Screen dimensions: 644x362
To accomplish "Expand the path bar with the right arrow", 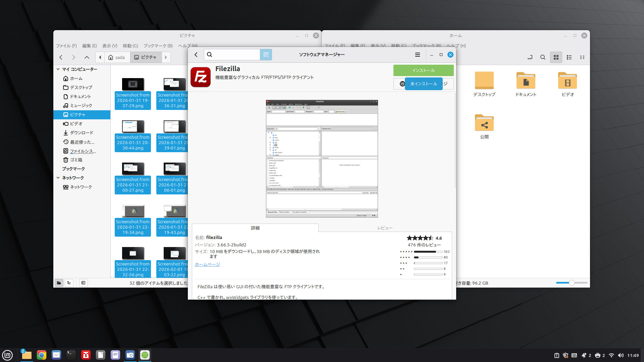I will [x=166, y=57].
